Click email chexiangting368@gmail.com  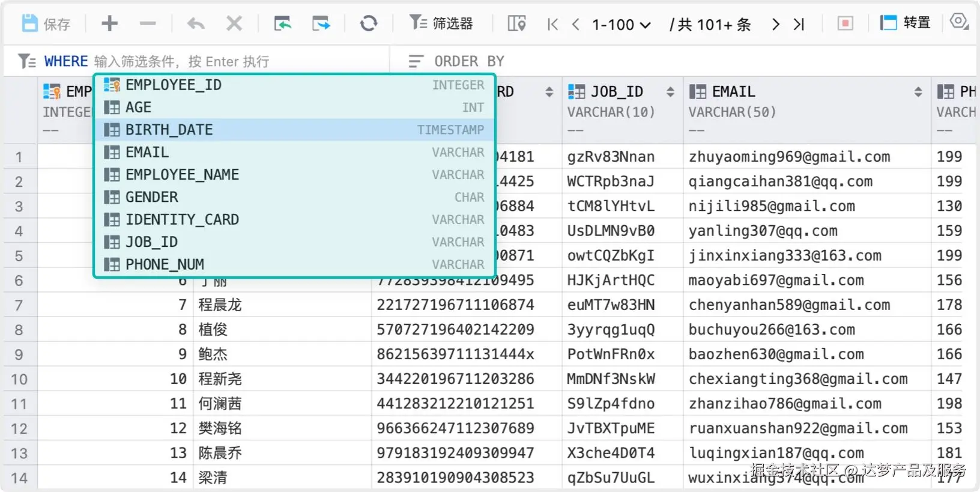pyautogui.click(x=798, y=379)
